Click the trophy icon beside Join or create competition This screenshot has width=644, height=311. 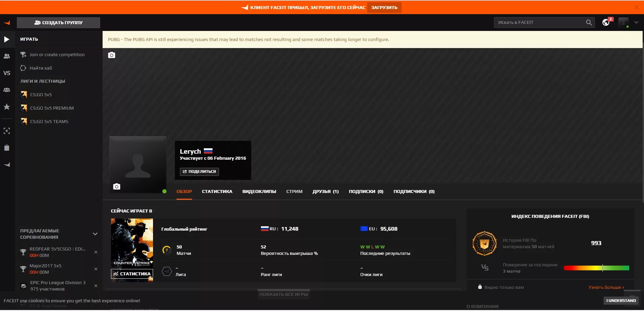[x=23, y=54]
